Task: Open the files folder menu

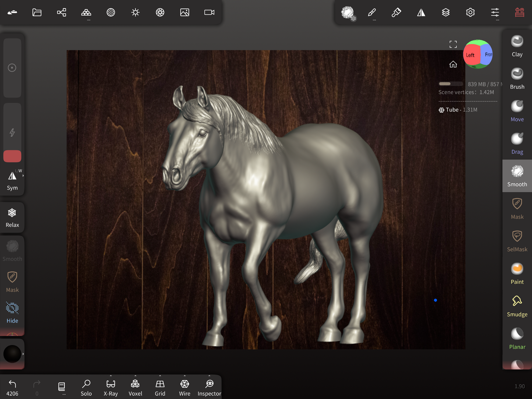Action: click(37, 13)
